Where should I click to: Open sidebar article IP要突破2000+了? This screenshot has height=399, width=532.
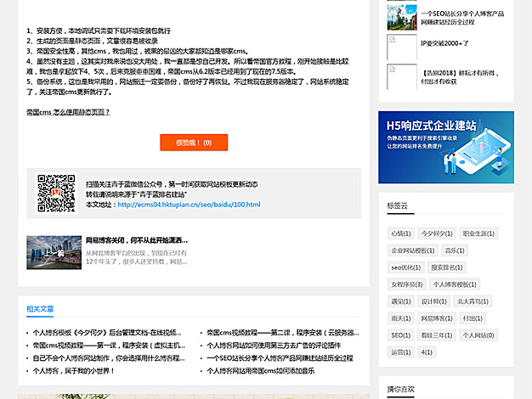tap(444, 43)
